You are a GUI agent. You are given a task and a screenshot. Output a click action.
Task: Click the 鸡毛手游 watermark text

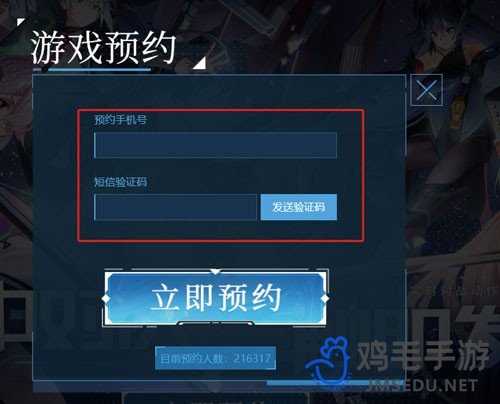coord(423,355)
